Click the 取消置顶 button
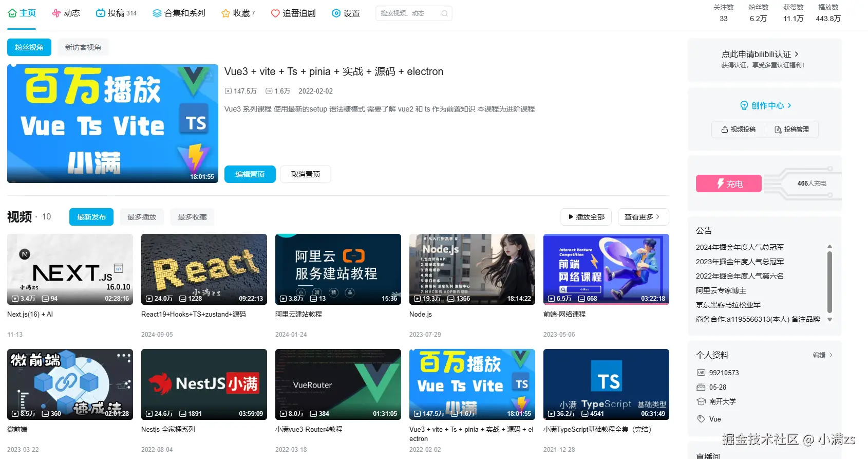 306,174
